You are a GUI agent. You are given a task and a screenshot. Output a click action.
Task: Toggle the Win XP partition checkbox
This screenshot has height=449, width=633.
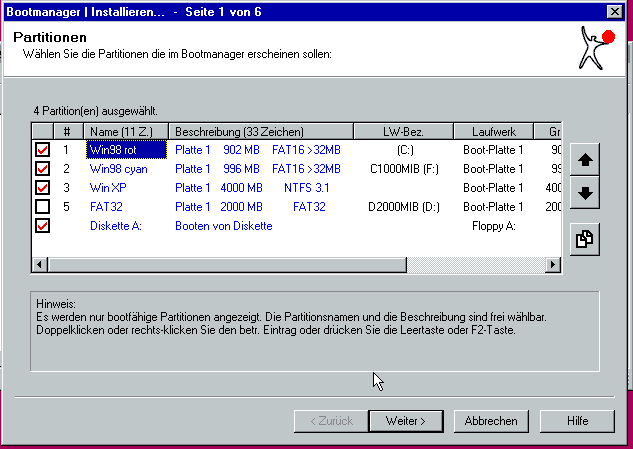tap(42, 188)
